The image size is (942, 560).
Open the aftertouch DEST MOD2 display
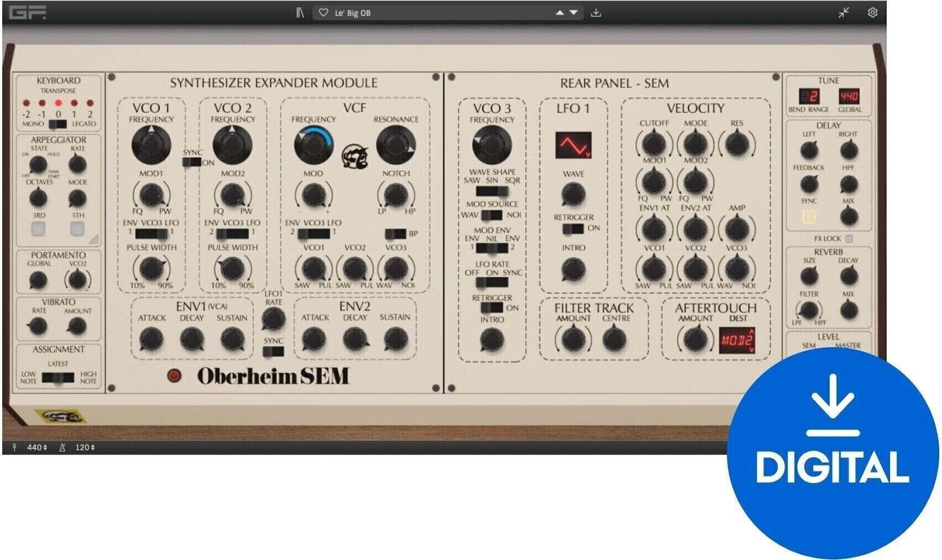(737, 340)
